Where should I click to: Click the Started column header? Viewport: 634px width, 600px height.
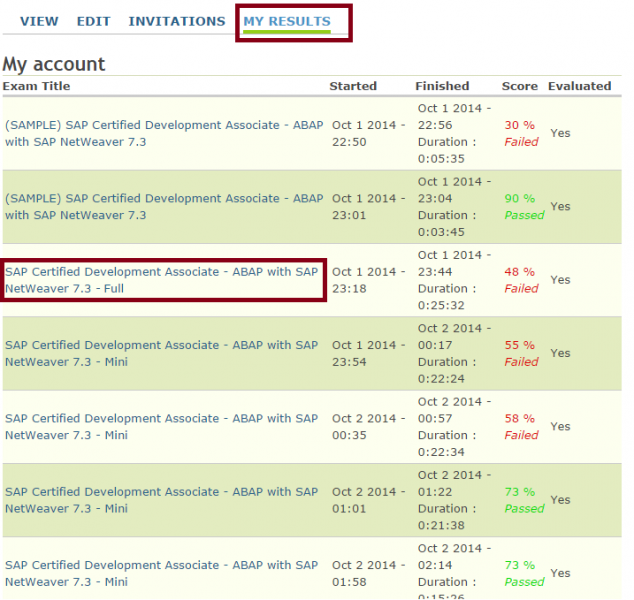click(x=353, y=86)
